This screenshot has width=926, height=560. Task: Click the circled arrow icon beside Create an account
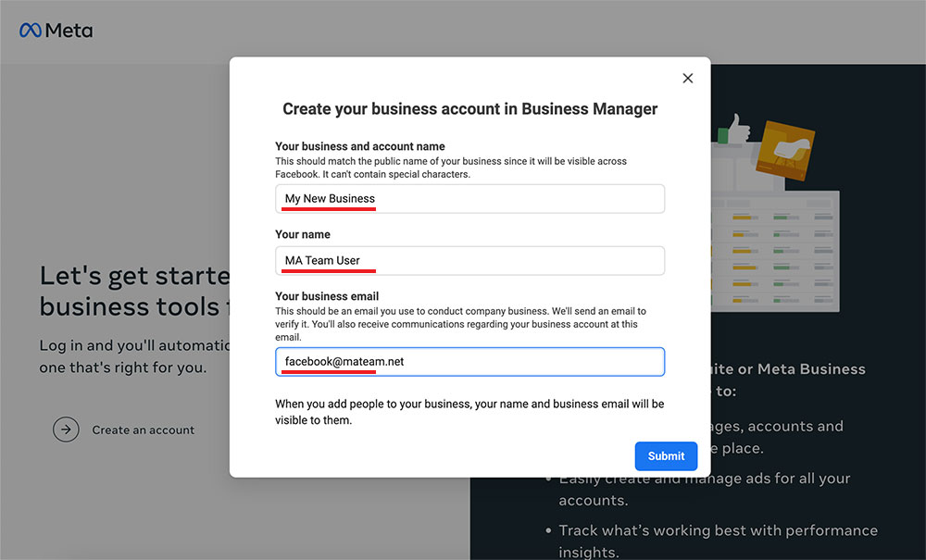(x=66, y=429)
